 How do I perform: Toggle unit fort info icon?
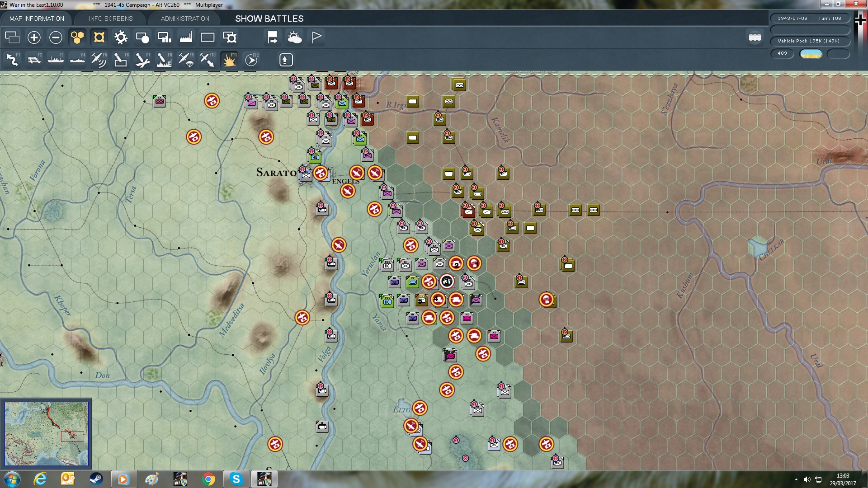(x=229, y=37)
